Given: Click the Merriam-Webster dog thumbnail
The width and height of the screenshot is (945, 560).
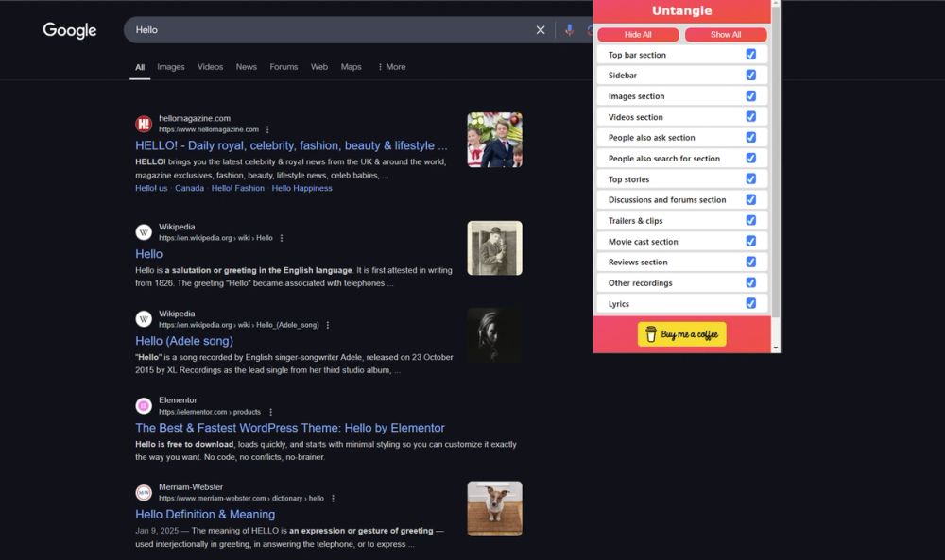Looking at the screenshot, I should coord(495,508).
